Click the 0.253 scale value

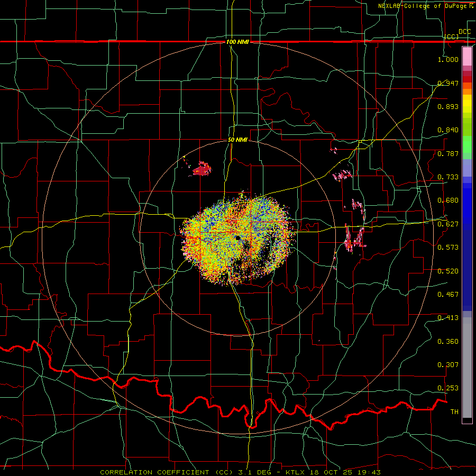point(448,388)
